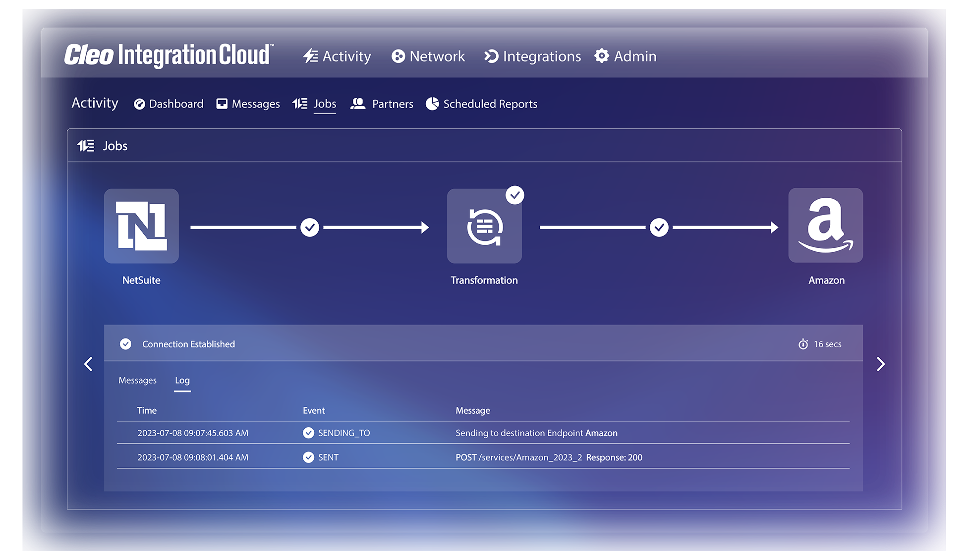The height and width of the screenshot is (560, 969).
Task: Switch to the Messages tab
Action: 137,380
